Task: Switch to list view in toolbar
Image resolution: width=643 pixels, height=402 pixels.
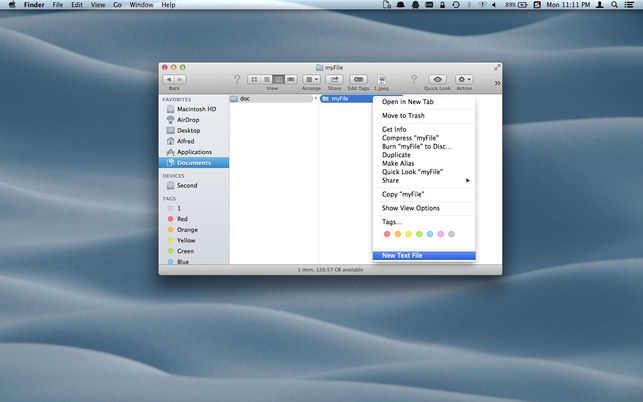Action: coord(266,79)
